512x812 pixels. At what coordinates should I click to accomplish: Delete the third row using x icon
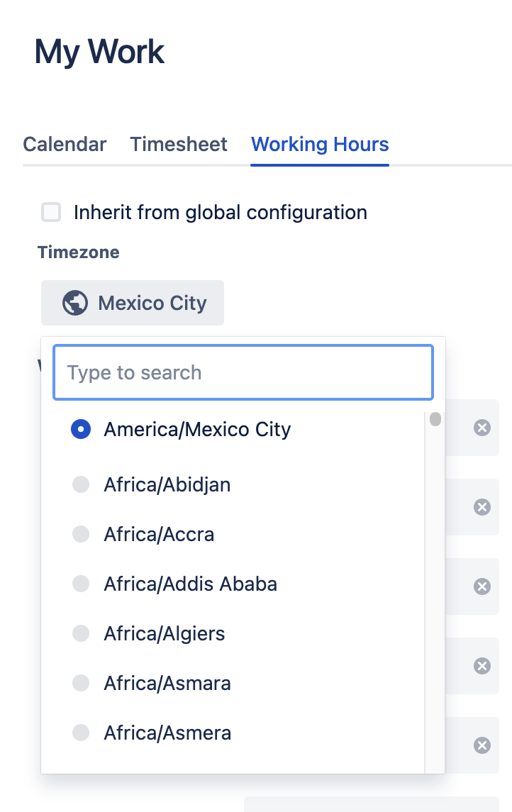[x=482, y=586]
